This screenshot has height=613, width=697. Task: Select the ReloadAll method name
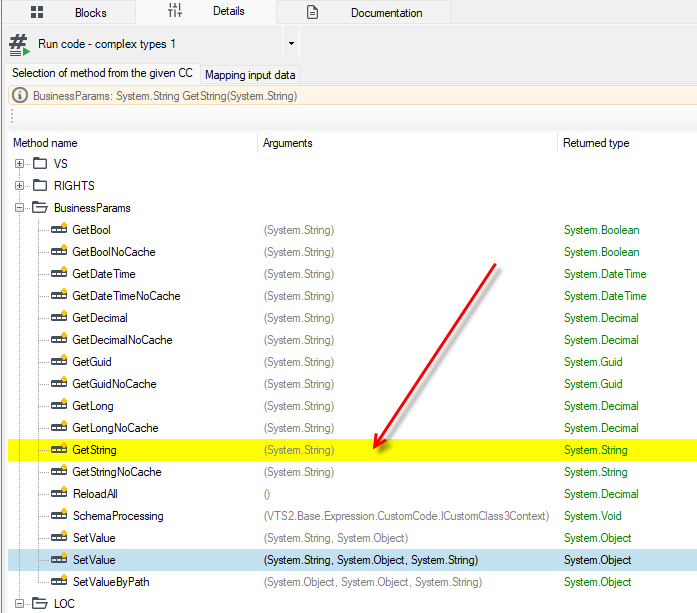(x=95, y=494)
